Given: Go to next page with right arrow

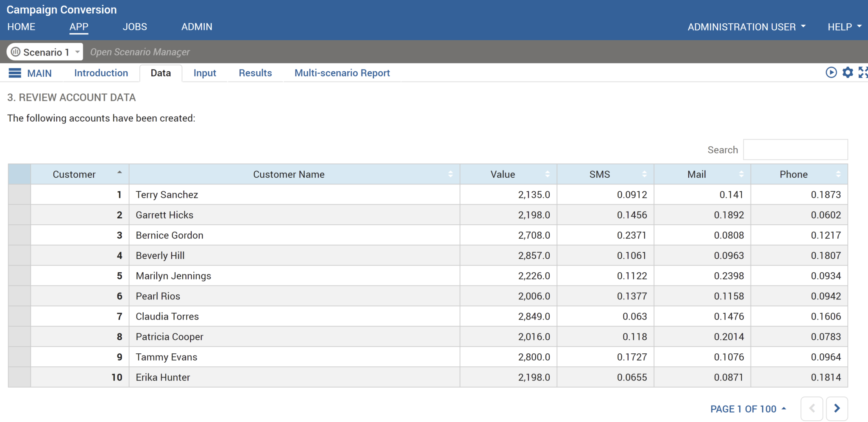Looking at the screenshot, I should pos(837,408).
